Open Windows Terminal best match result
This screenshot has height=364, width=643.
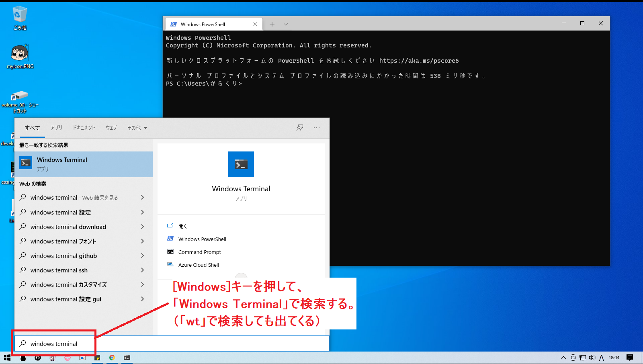click(84, 164)
